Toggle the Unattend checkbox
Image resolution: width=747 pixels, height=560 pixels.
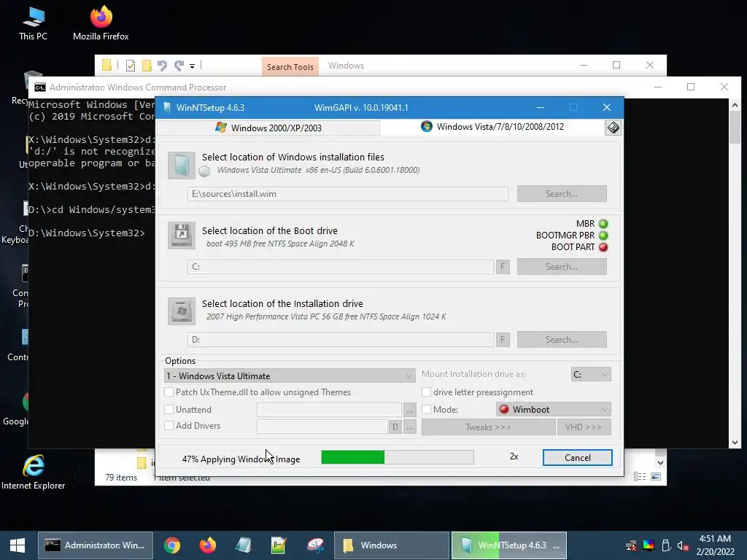[x=169, y=410]
